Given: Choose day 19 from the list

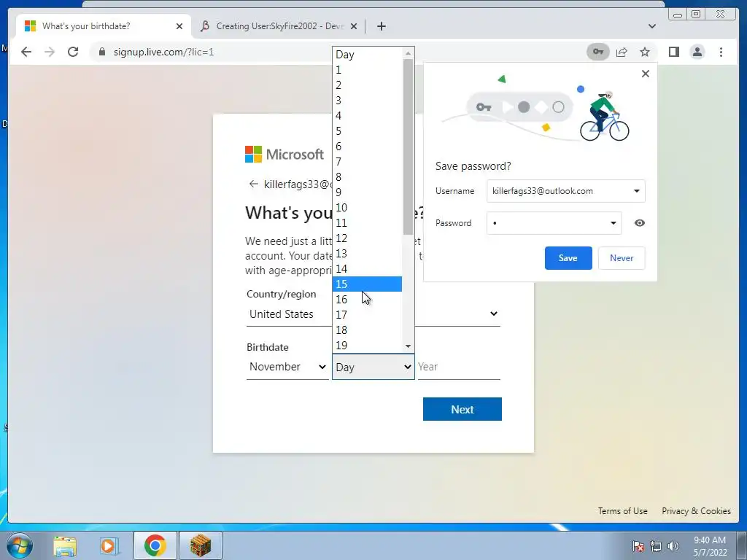Looking at the screenshot, I should [368, 345].
